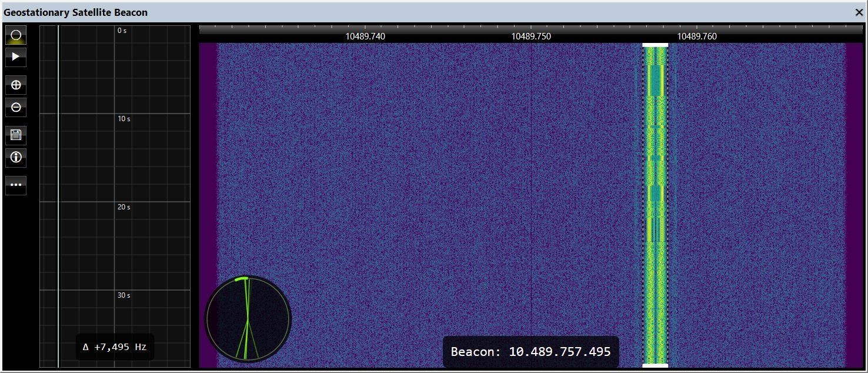Zoom in with the plus magnifier icon
The height and width of the screenshot is (373, 868).
click(x=16, y=85)
